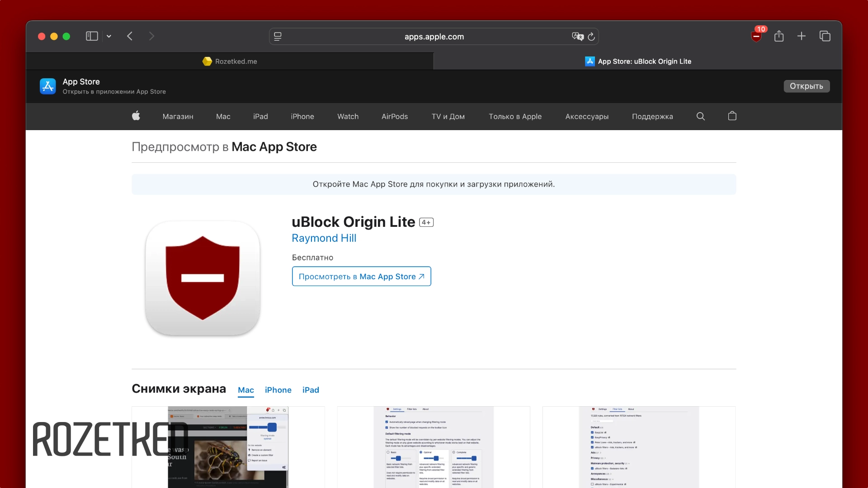Open the Raymond Hill developer link

(x=324, y=238)
